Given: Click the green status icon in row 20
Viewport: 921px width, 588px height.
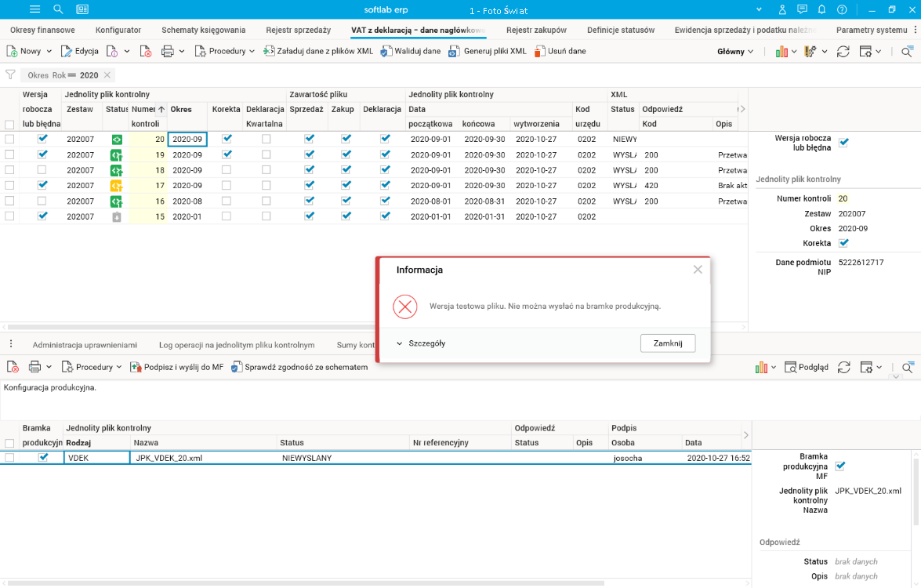Looking at the screenshot, I should pyautogui.click(x=116, y=140).
